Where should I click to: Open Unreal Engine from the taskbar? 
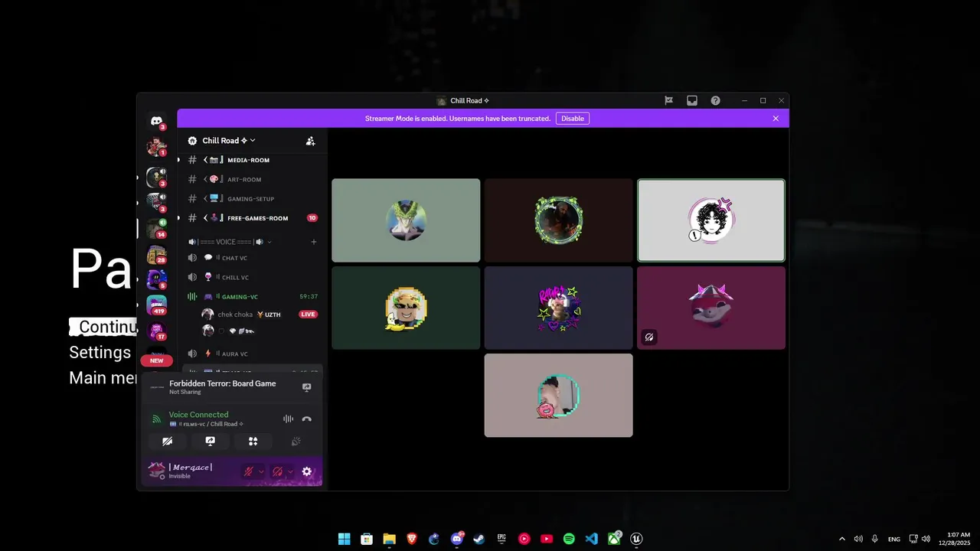click(636, 539)
